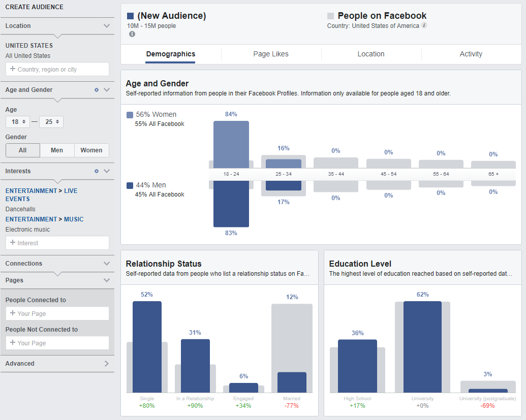Click the University education bar at 62%
The width and height of the screenshot is (526, 420).
[423, 347]
